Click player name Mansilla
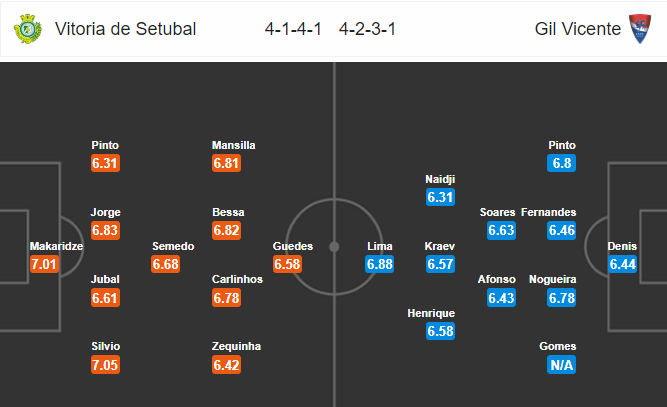667x407 pixels. point(234,145)
